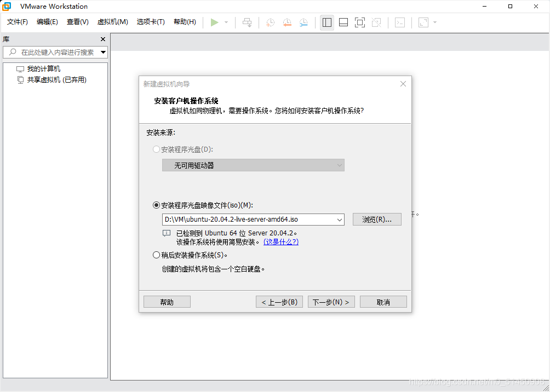Open the 选项卡(T) menu
This screenshot has width=550, height=392.
[151, 22]
